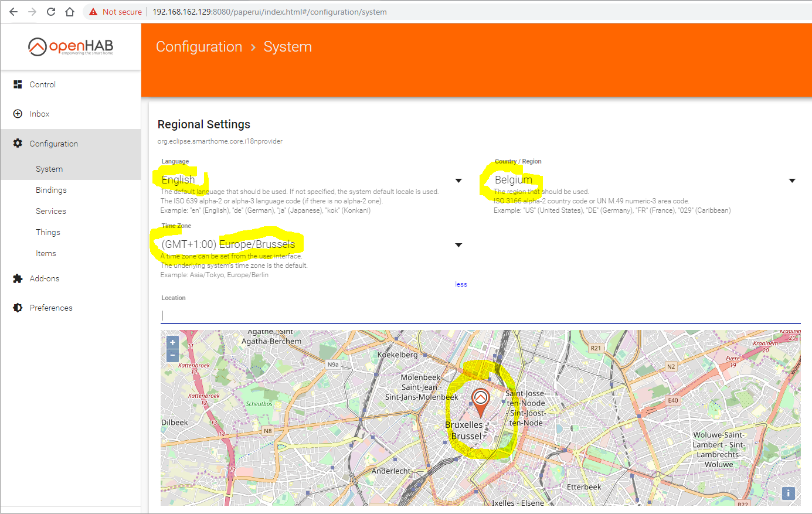The height and width of the screenshot is (514, 812).
Task: Click the browser forward arrow
Action: pos(32,12)
